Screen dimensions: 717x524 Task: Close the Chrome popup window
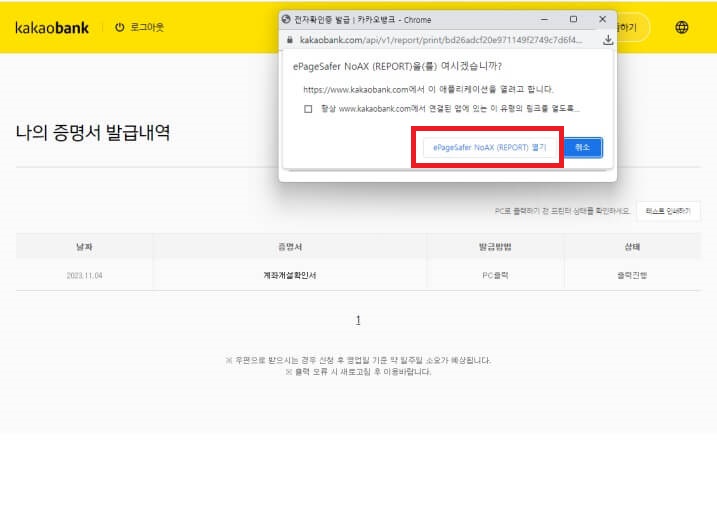click(x=603, y=19)
